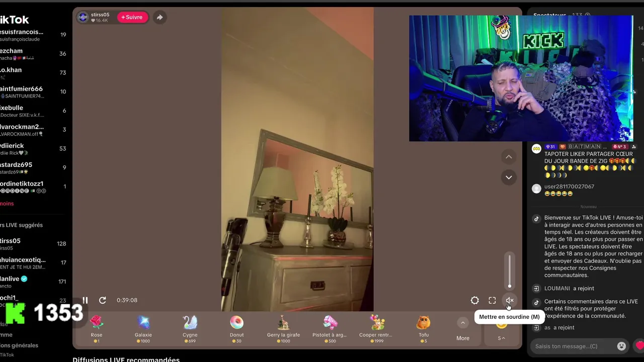Image resolution: width=644 pixels, height=362 pixels.
Task: Toggle fullscreen mode for the video
Action: pos(492,300)
